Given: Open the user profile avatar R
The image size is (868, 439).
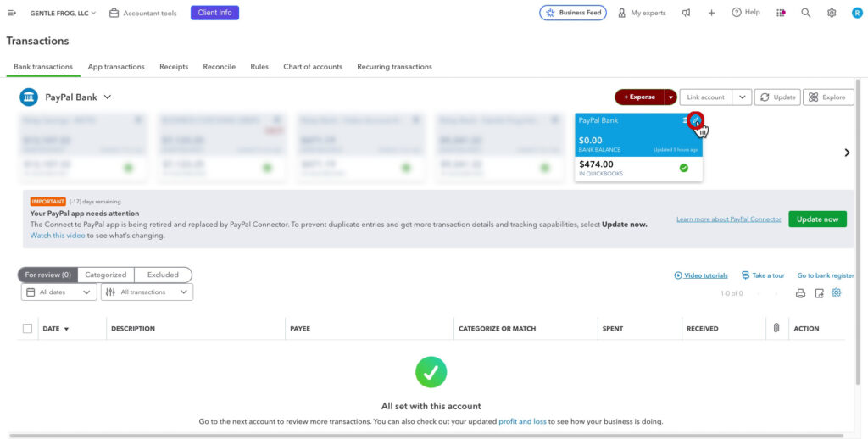Looking at the screenshot, I should coord(857,13).
